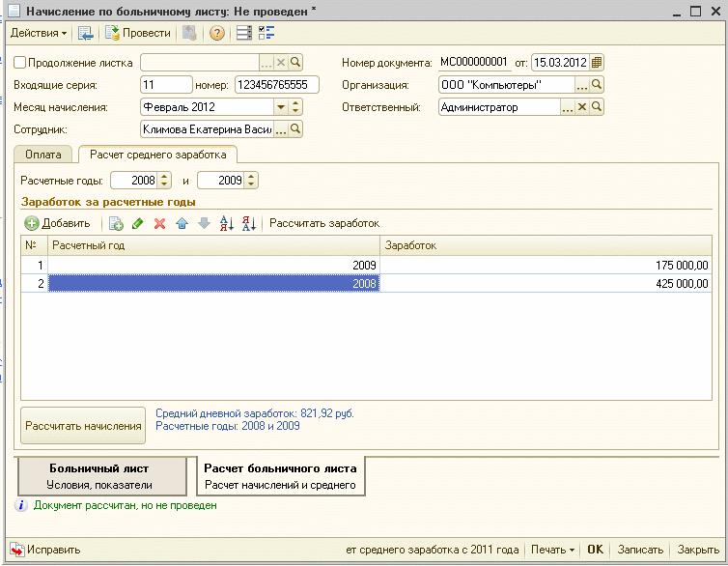
Task: Click the grey move-down arrow icon
Action: click(x=205, y=224)
